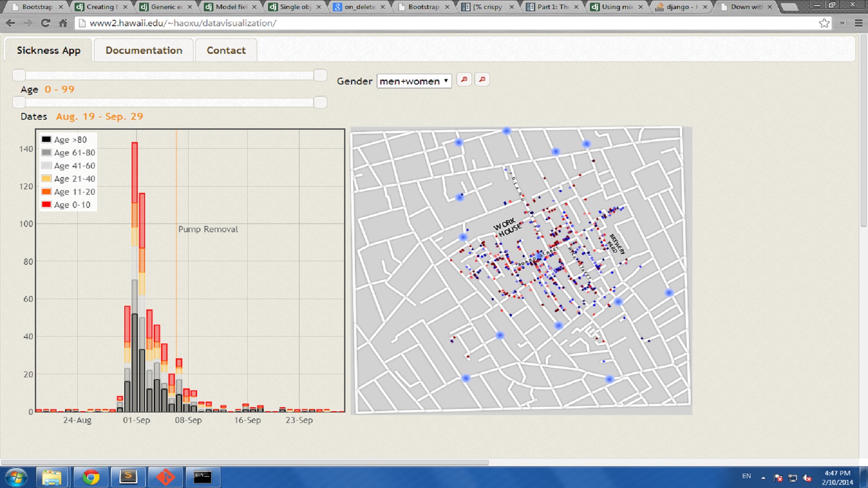Switch to the Generic e browser tab
This screenshot has width=868, height=488.
point(166,7)
